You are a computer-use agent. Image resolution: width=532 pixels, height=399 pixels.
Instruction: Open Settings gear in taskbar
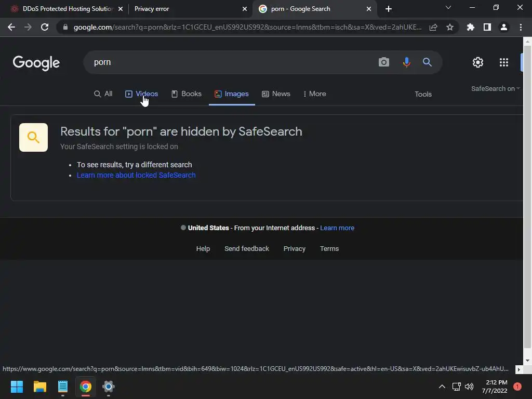108,387
